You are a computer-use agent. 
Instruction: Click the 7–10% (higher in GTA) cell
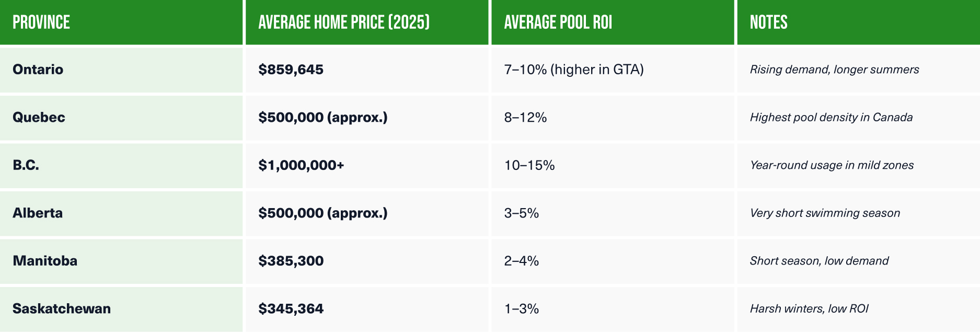[x=574, y=70]
